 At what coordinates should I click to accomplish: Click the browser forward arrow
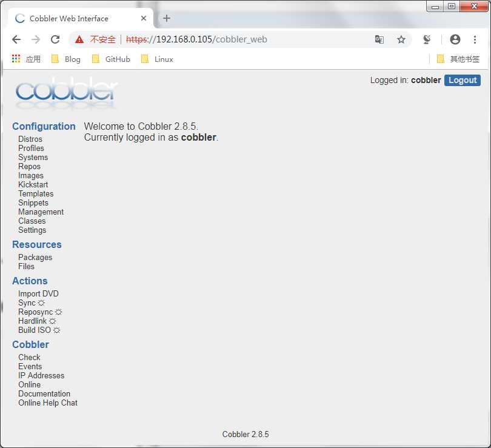36,39
